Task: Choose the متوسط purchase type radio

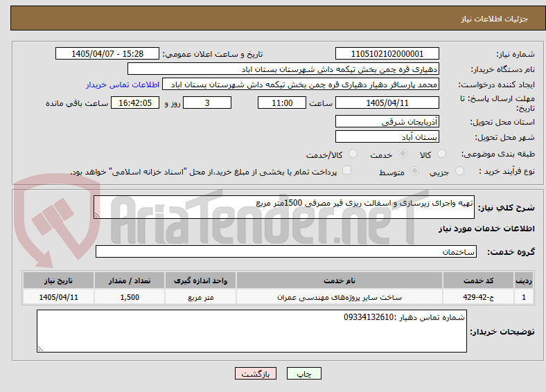Action: [414, 170]
